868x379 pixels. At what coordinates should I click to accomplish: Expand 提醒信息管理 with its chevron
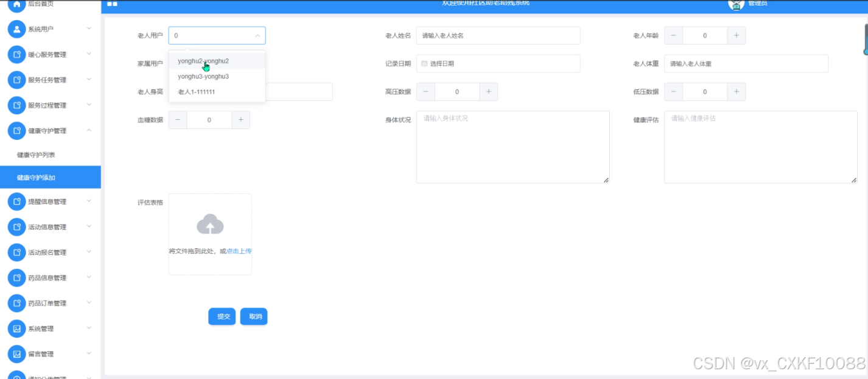pyautogui.click(x=89, y=201)
